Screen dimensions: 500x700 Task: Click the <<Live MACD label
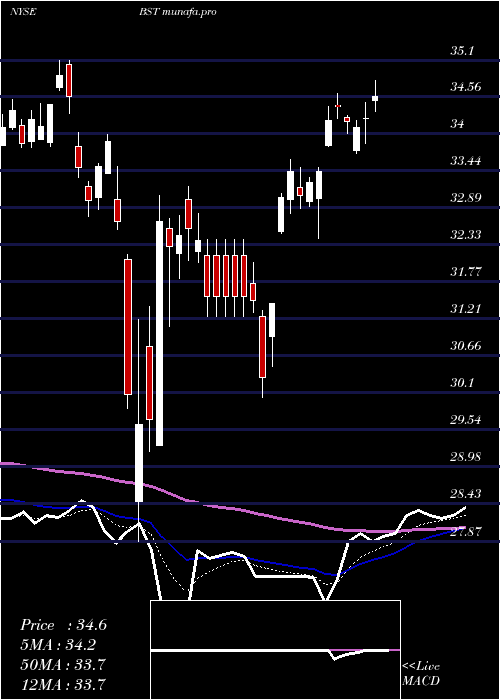point(421,674)
